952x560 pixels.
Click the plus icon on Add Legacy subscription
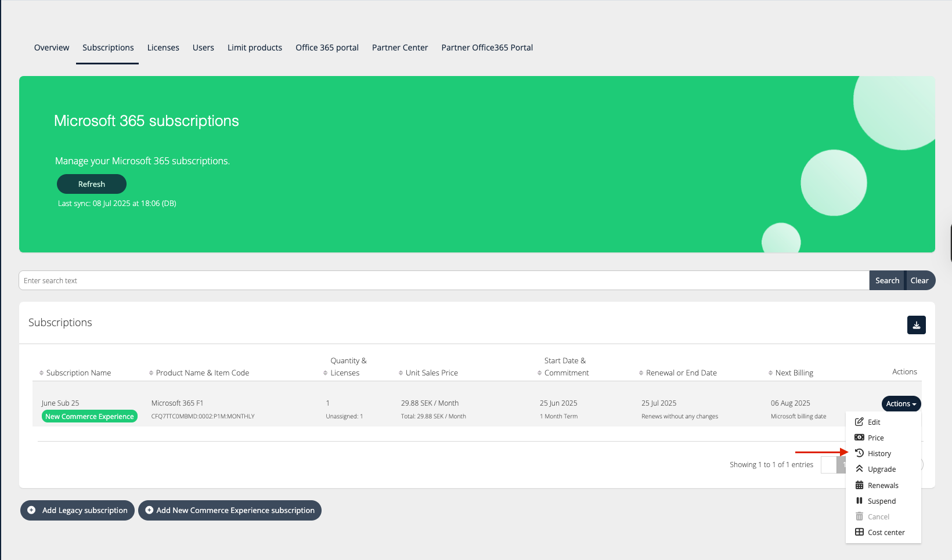[31, 510]
